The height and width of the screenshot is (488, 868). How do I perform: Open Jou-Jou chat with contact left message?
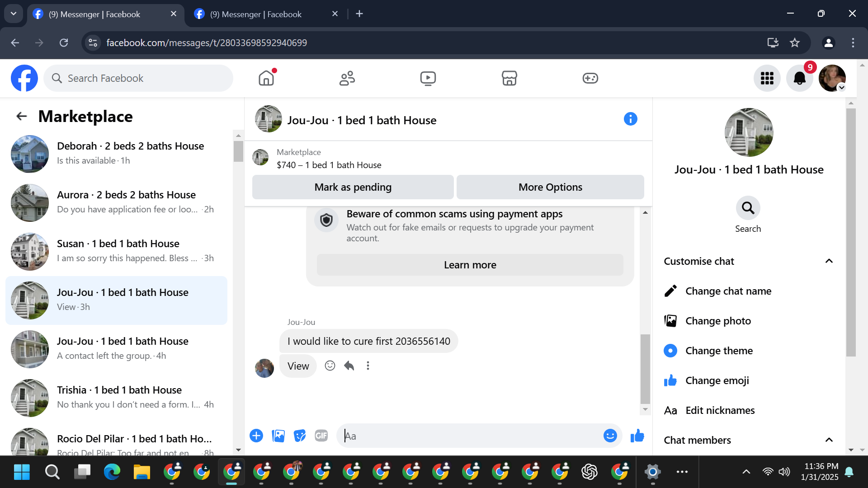pyautogui.click(x=117, y=349)
